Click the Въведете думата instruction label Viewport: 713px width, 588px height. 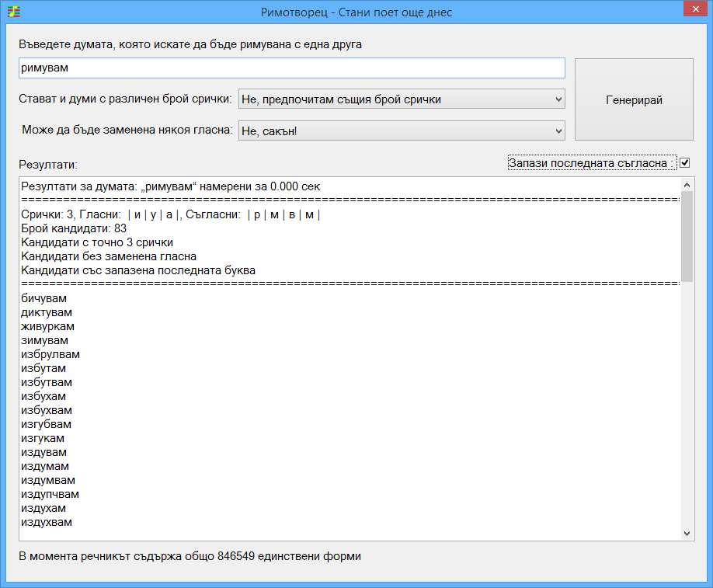190,44
